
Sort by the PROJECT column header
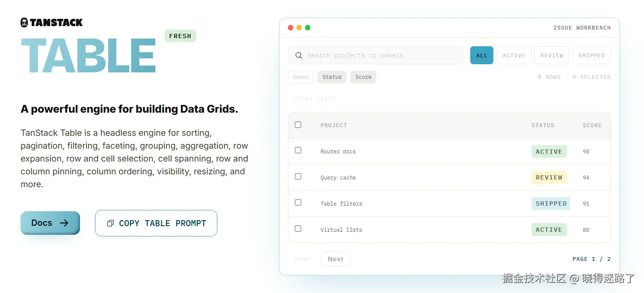334,126
